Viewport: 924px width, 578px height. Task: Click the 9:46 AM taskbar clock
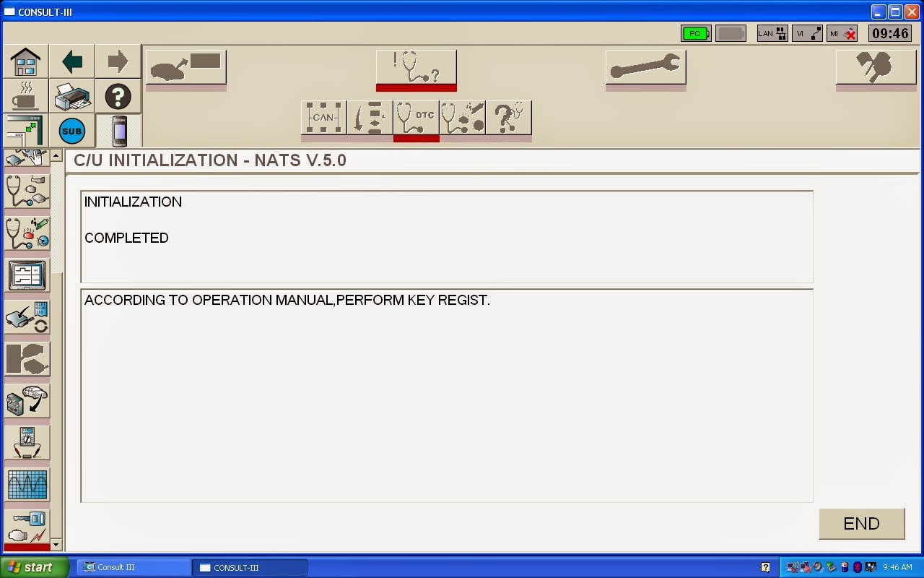(x=897, y=567)
